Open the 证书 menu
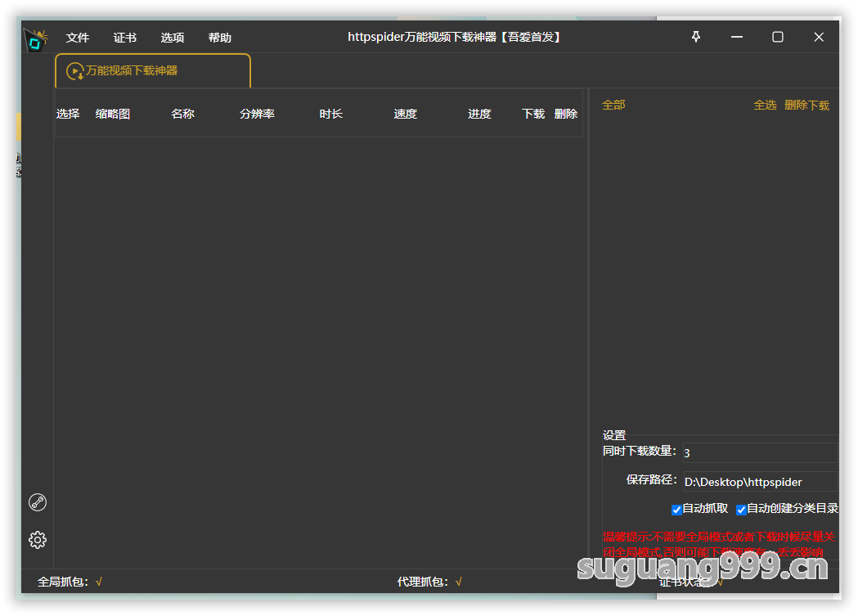Image resolution: width=858 pixels, height=616 pixels. point(125,38)
